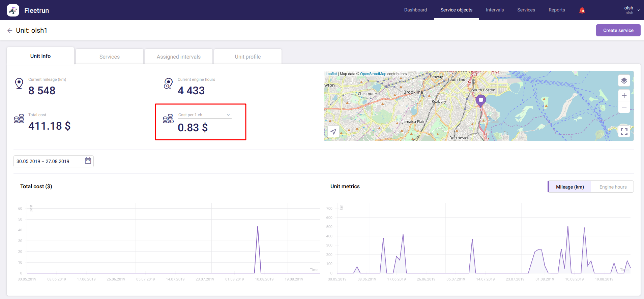Zoom out on the map
The height and width of the screenshot is (299, 644).
click(624, 107)
